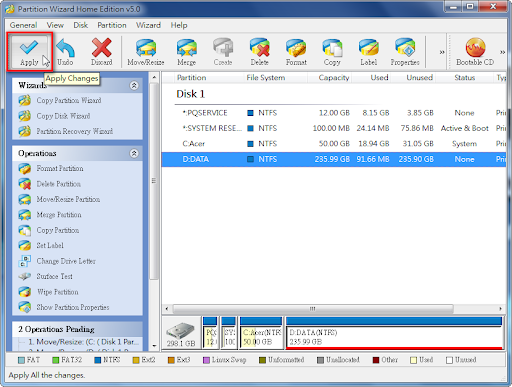Collapse the Wizards panel
The image size is (512, 387).
coord(134,85)
